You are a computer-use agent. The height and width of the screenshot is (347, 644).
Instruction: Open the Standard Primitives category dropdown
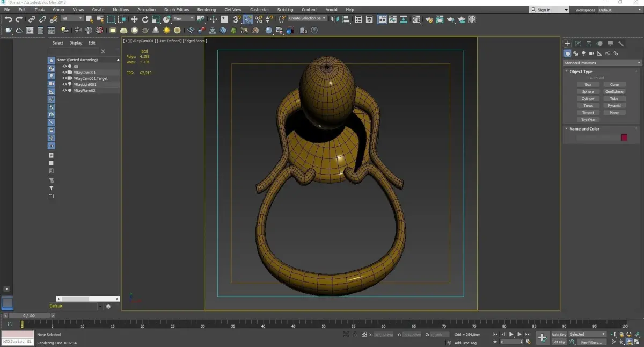tap(601, 63)
